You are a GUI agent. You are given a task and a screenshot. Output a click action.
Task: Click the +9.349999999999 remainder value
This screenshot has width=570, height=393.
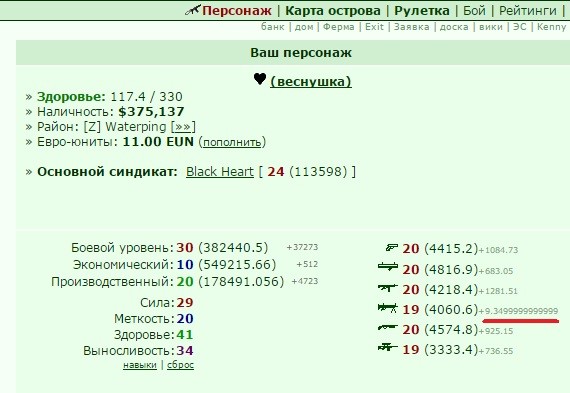point(518,311)
